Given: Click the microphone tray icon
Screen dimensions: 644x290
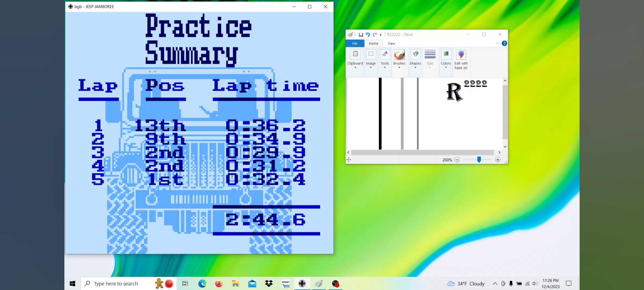Looking at the screenshot, I should [511, 284].
